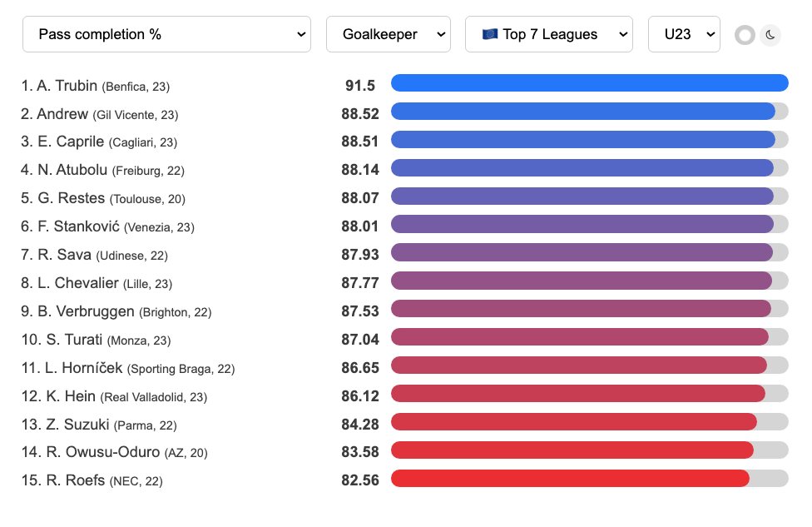Screen dimensions: 812x527
Task: Open the Pass completion % metric dropdown
Action: [x=166, y=34]
